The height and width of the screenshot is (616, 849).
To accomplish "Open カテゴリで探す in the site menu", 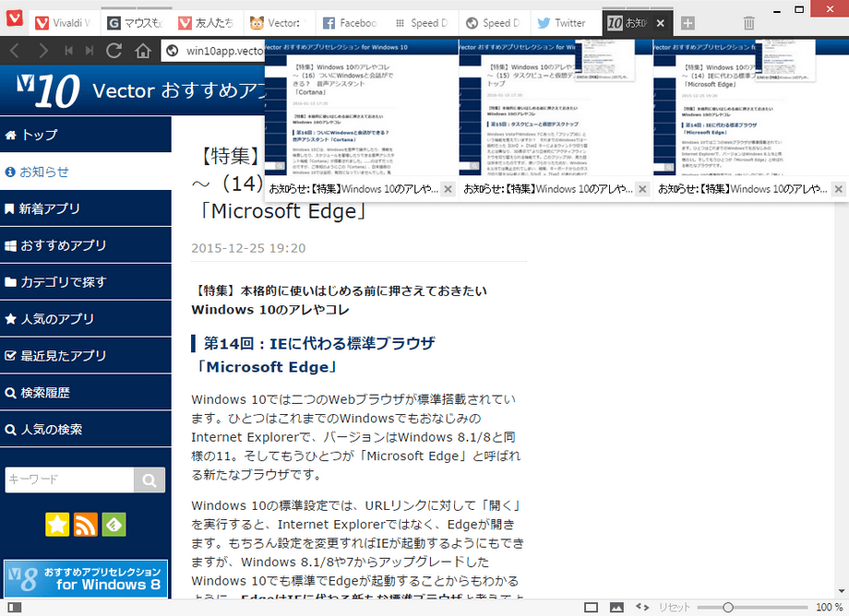I will 86,282.
